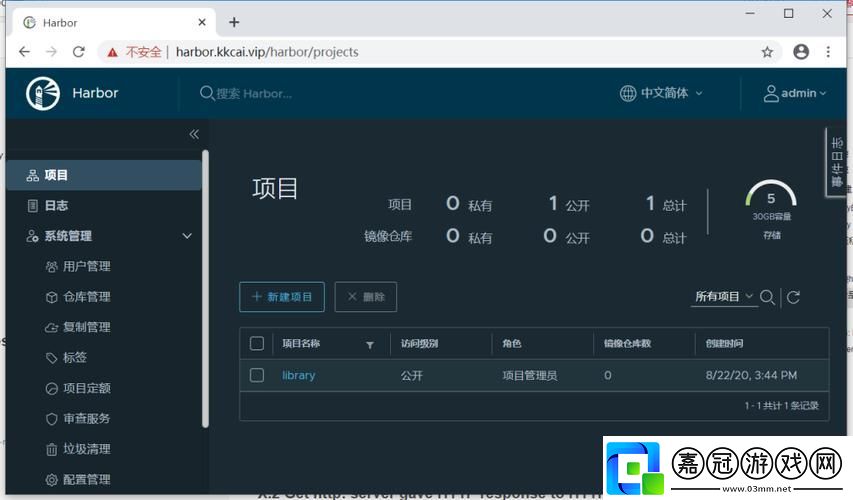The height and width of the screenshot is (500, 853).
Task: Sort by 访问级别 column header
Action: (x=419, y=343)
